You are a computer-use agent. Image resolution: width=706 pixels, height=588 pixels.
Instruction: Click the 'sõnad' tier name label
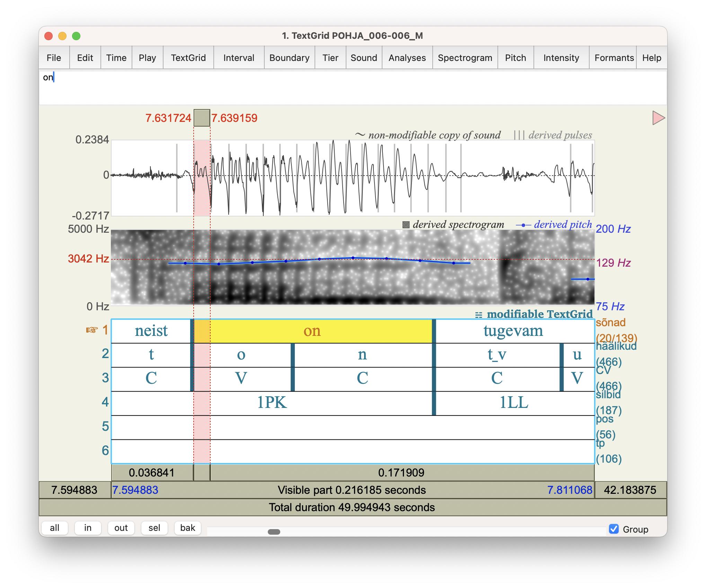pyautogui.click(x=611, y=323)
